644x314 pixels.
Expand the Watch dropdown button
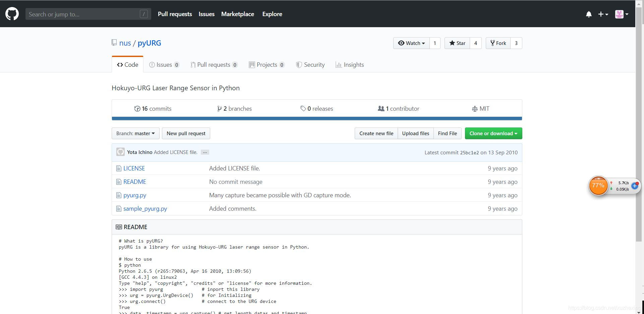point(411,43)
